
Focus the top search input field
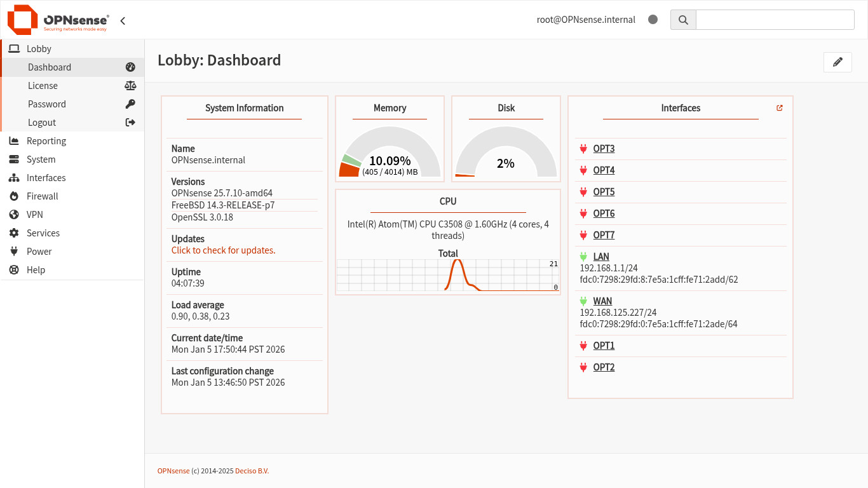pyautogui.click(x=775, y=20)
